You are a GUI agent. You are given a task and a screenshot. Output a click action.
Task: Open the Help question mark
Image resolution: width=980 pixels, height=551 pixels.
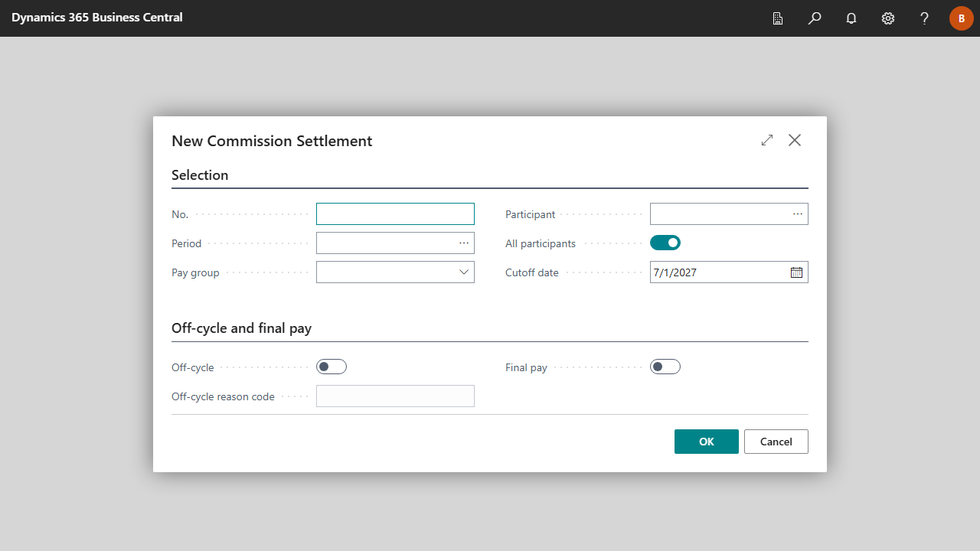pos(925,18)
